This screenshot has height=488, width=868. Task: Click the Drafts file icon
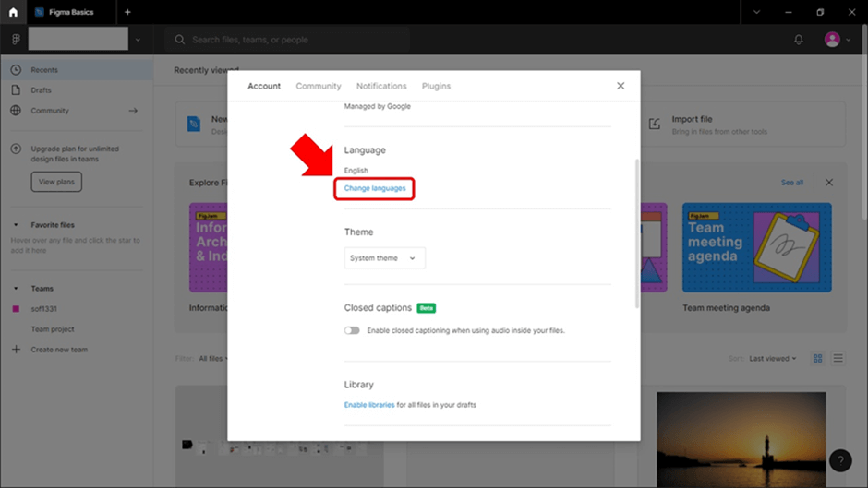click(16, 90)
